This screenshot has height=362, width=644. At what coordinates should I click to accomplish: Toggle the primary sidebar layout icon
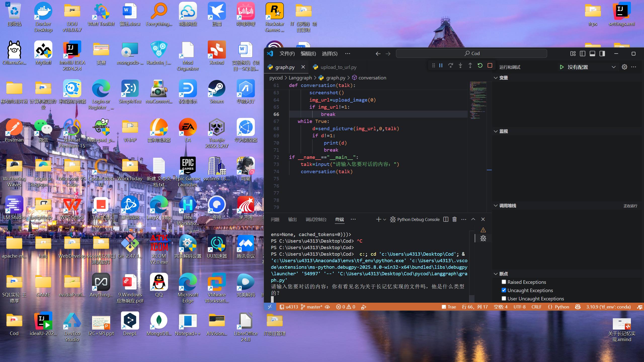pos(582,54)
